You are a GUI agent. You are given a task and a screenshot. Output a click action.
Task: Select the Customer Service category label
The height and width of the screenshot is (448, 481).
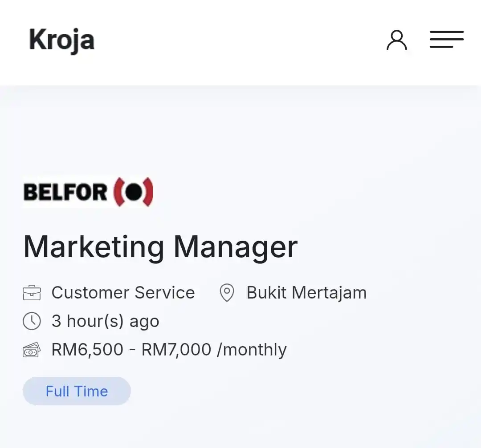coord(123,292)
